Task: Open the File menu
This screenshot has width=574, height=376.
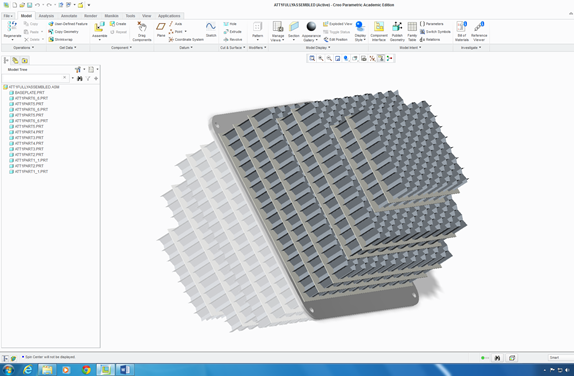Action: click(x=8, y=16)
